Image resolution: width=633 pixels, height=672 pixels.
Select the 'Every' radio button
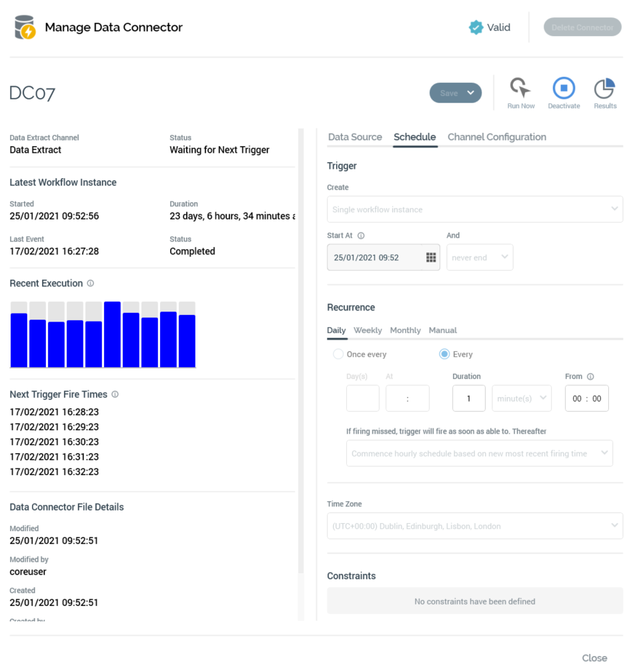(444, 354)
